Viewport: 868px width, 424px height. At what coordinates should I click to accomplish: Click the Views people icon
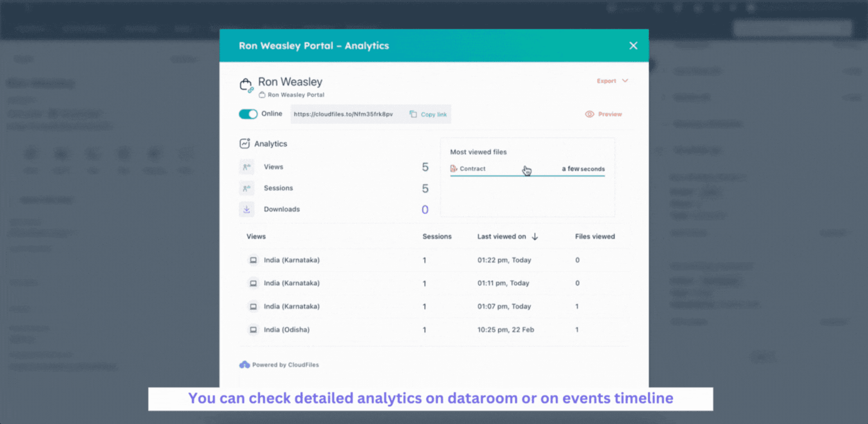point(246,167)
